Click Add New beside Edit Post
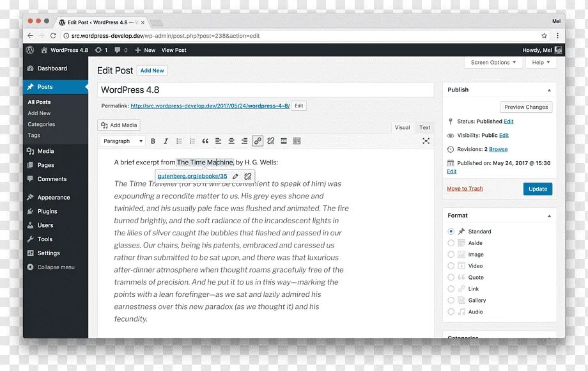 coord(152,70)
